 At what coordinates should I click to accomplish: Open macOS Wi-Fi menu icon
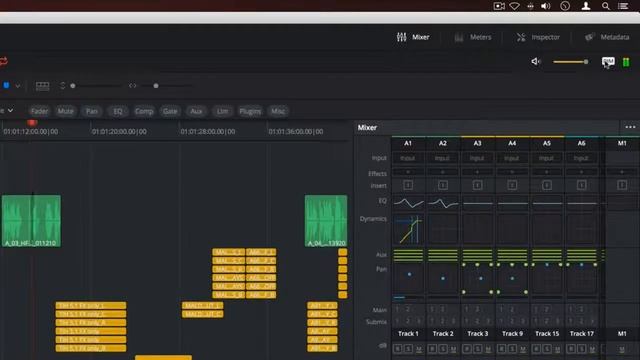[514, 6]
